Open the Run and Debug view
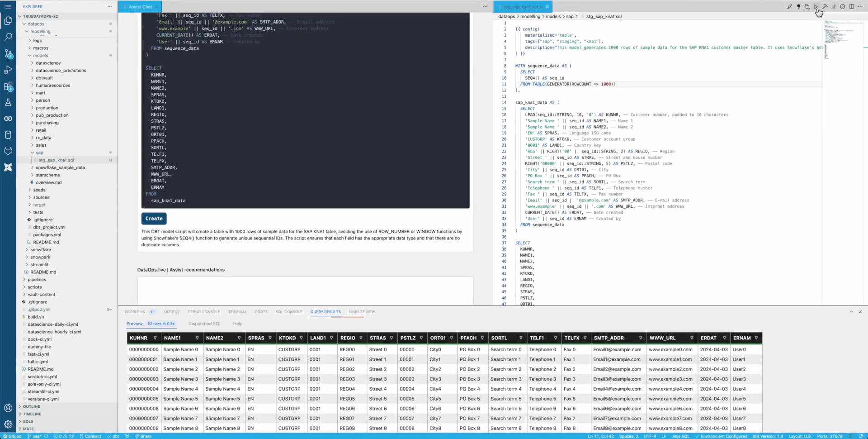 (x=8, y=70)
